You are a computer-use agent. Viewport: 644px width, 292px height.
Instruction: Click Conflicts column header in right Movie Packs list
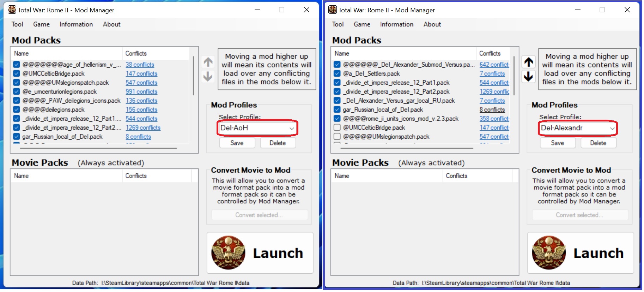tap(478, 176)
